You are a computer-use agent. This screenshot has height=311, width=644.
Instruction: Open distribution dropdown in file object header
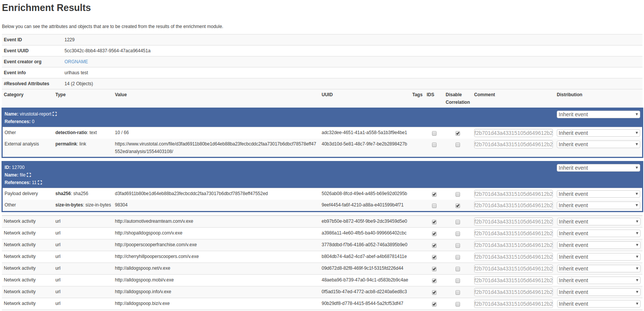(598, 168)
